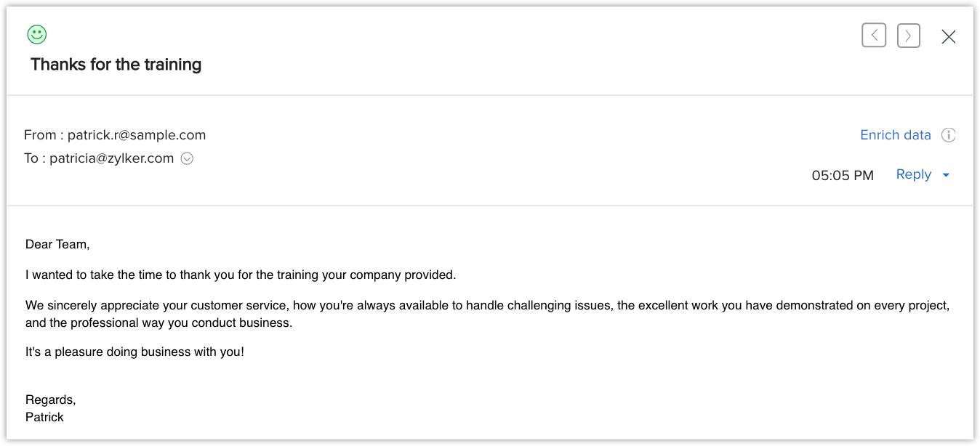
Task: Click the Reply button
Action: [913, 174]
